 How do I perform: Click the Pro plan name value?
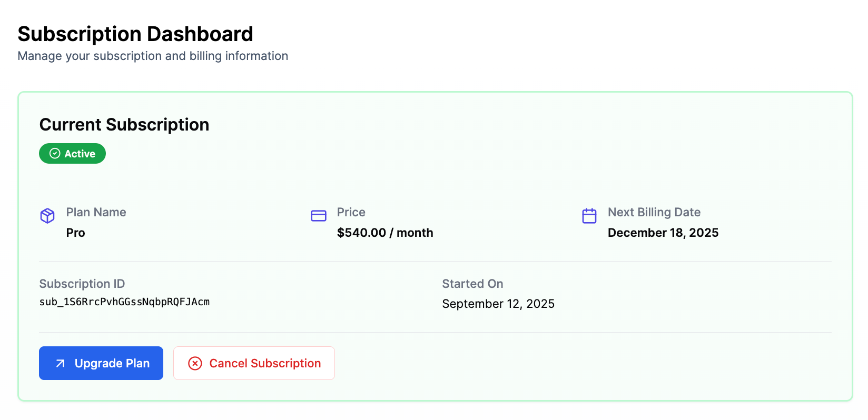click(x=75, y=233)
